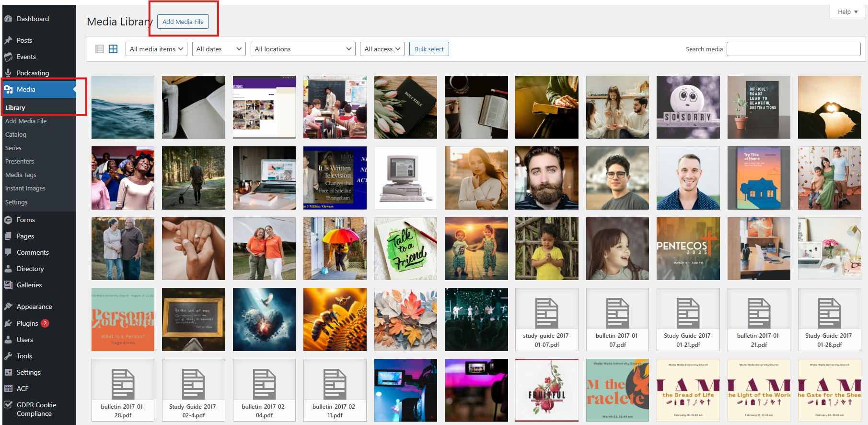The width and height of the screenshot is (868, 425).
Task: Click the Tools wrench icon
Action: point(8,356)
